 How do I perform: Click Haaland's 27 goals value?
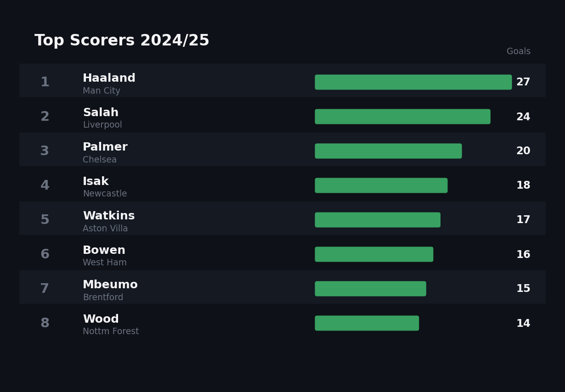pos(523,82)
